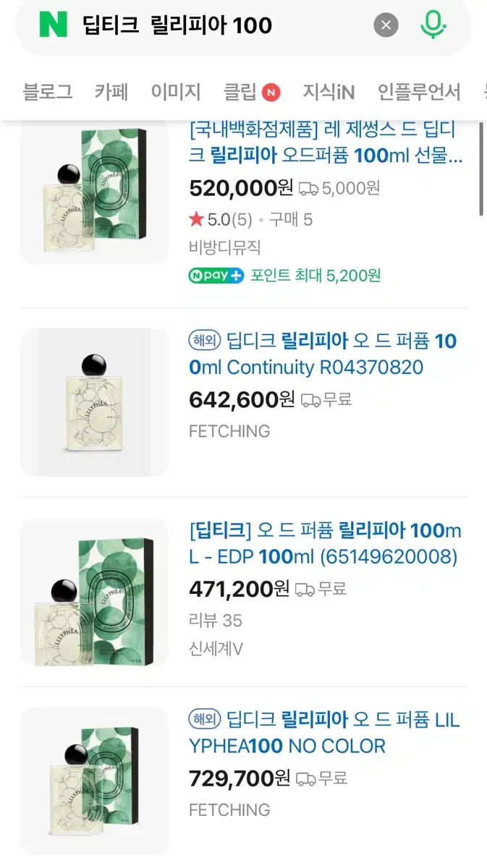The image size is (487, 868).
Task: Tap the green Naver N logo
Action: point(53,25)
